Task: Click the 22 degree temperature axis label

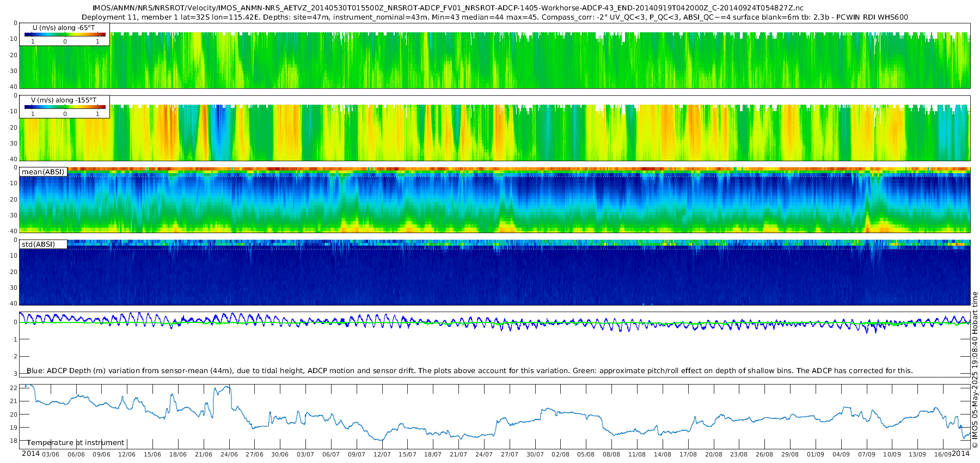Action: pyautogui.click(x=14, y=387)
